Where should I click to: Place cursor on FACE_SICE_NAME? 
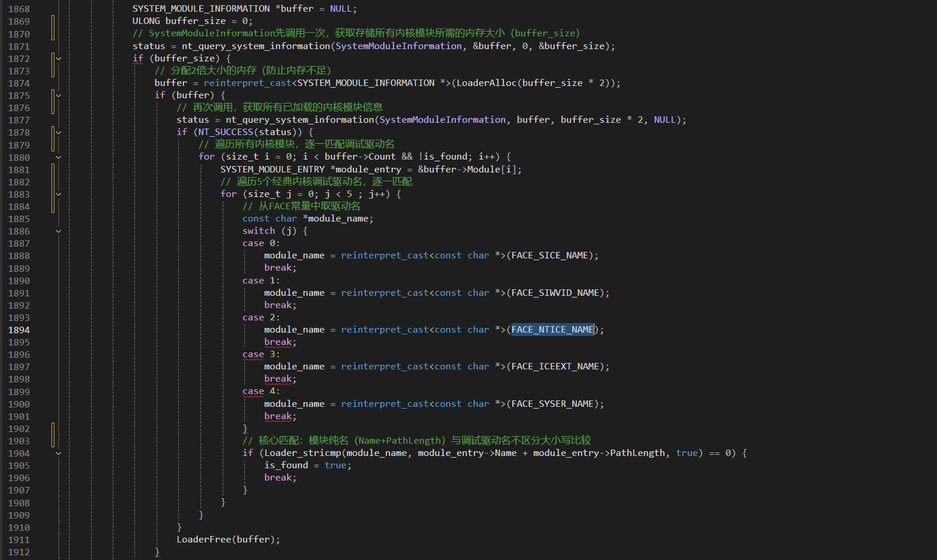549,255
